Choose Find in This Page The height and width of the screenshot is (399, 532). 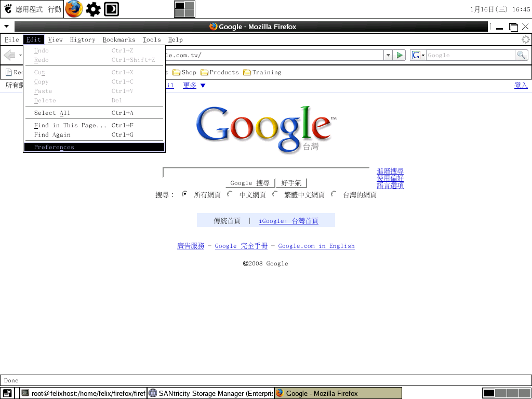coord(95,126)
